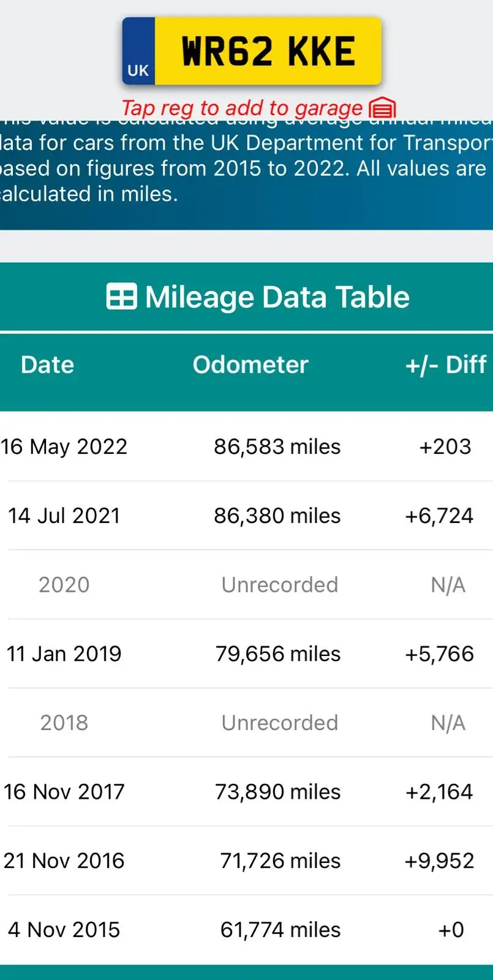
Task: Click the Date column header
Action: pos(47,364)
